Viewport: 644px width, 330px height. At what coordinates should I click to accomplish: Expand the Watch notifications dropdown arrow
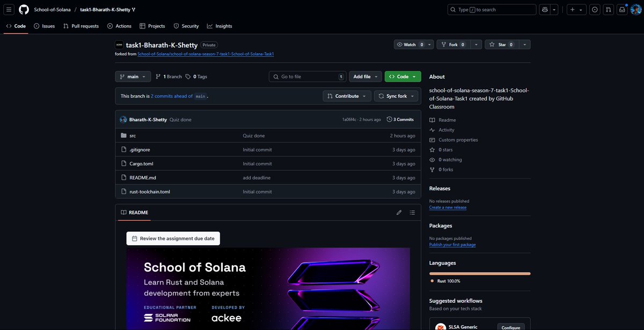coord(430,45)
